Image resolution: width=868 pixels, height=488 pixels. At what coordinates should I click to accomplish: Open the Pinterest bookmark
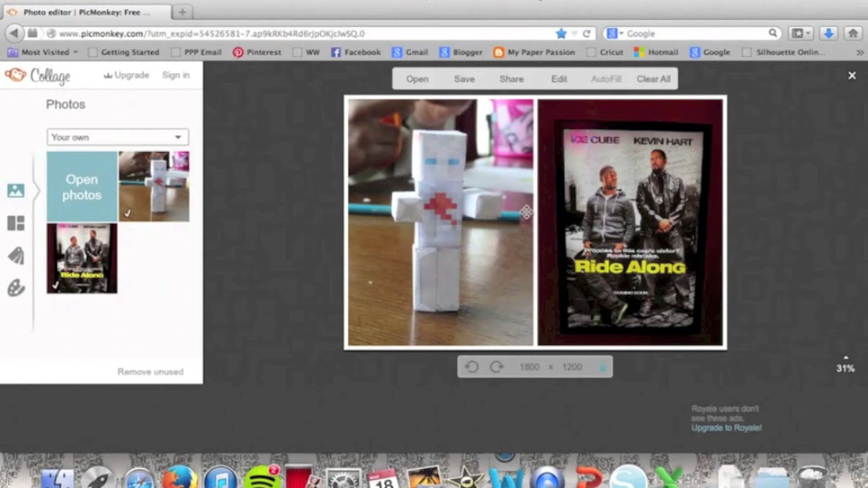point(257,52)
